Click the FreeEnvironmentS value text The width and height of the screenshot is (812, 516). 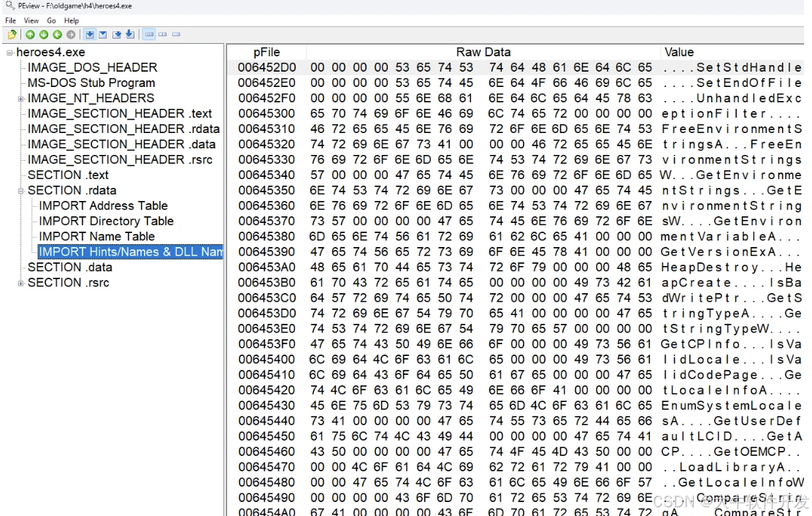point(732,129)
